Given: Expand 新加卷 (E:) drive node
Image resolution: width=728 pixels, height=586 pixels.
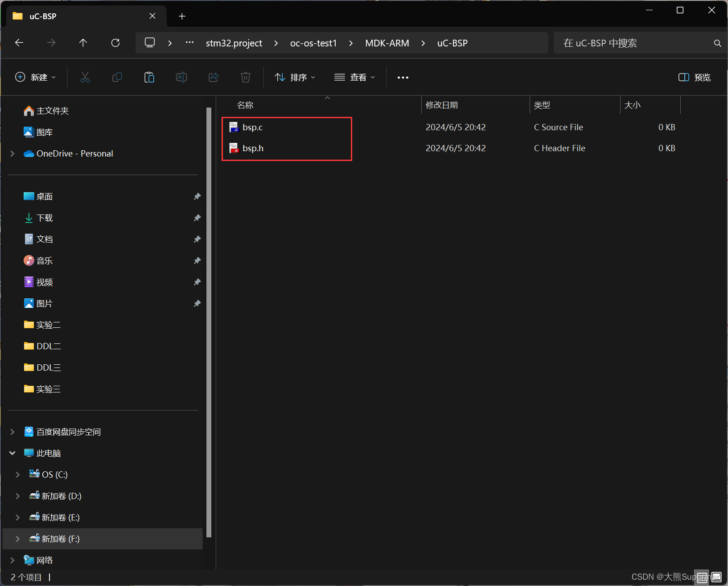Looking at the screenshot, I should click(18, 517).
